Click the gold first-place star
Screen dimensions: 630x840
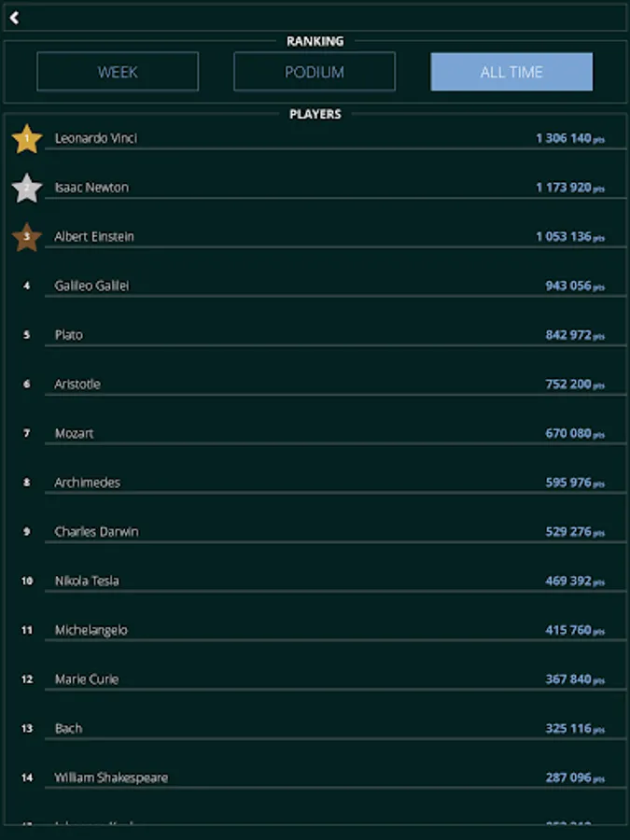(27, 139)
